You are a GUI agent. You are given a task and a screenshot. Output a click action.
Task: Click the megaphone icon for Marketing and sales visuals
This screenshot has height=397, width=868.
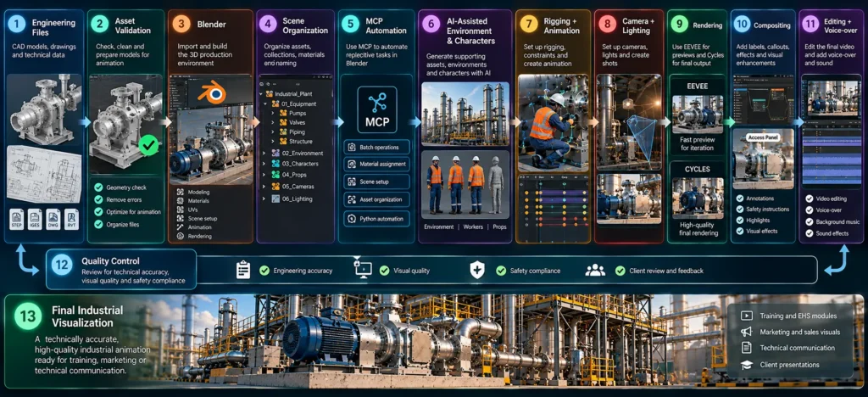[x=747, y=332]
